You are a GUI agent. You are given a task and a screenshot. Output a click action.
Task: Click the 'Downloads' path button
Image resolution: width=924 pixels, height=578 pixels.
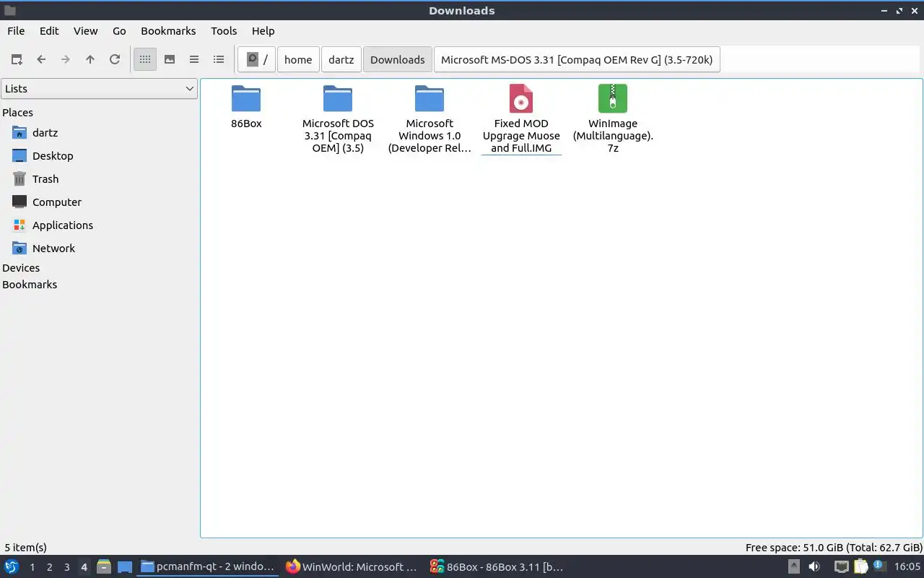click(x=398, y=59)
